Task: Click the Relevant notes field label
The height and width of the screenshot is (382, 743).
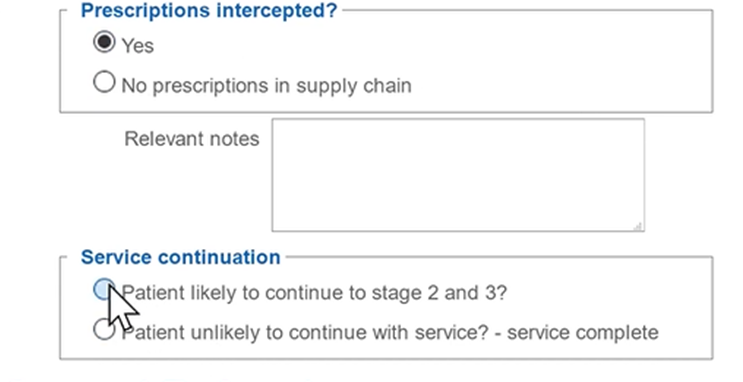Action: [x=192, y=139]
